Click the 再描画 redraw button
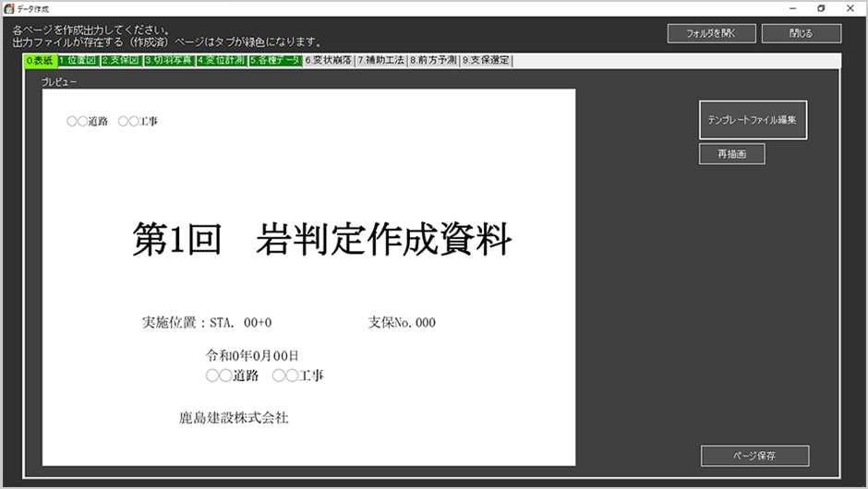 [731, 155]
